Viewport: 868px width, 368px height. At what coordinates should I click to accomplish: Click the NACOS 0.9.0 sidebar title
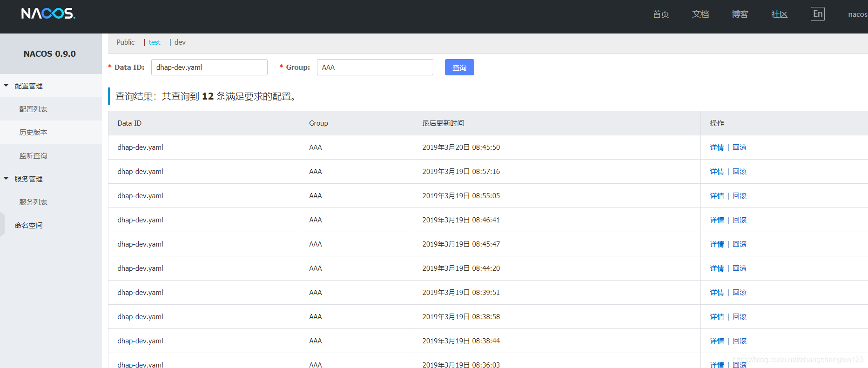50,54
